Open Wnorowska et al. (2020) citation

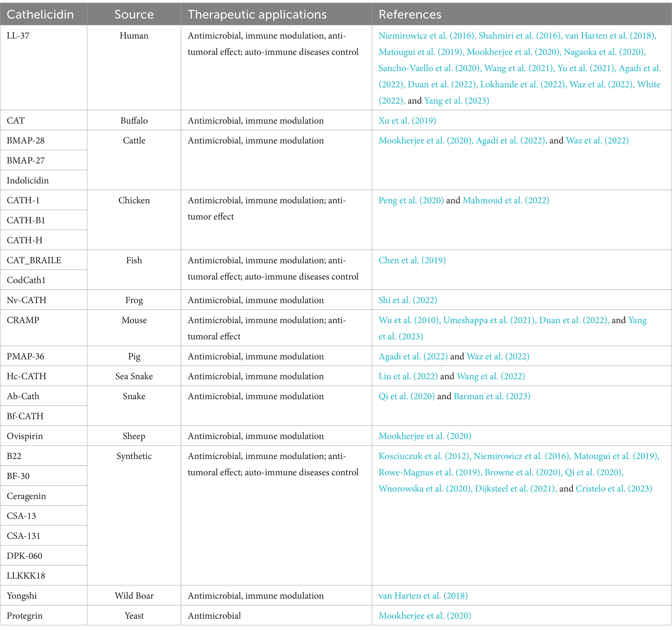pyautogui.click(x=426, y=488)
